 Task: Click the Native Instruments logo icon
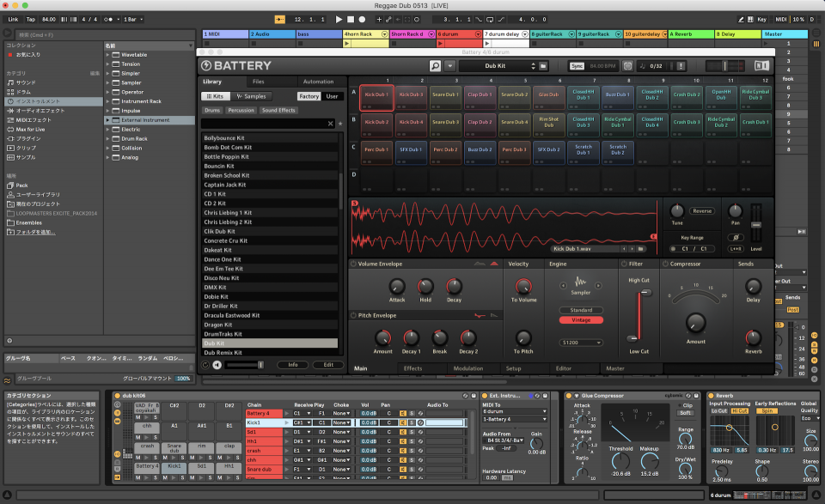click(x=761, y=66)
